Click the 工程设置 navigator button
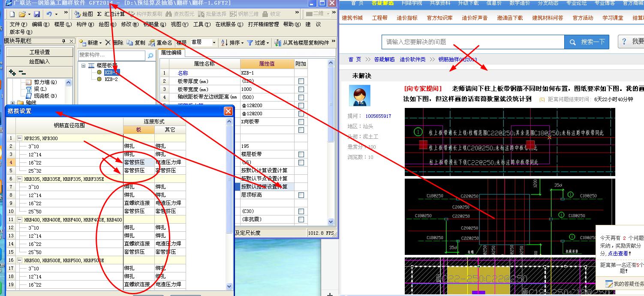The image size is (644, 296). pos(39,52)
